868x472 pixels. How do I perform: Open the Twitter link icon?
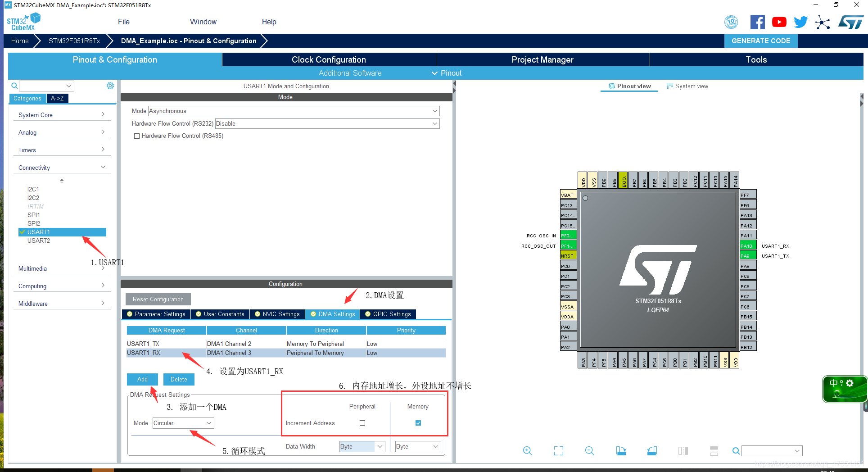pyautogui.click(x=801, y=22)
